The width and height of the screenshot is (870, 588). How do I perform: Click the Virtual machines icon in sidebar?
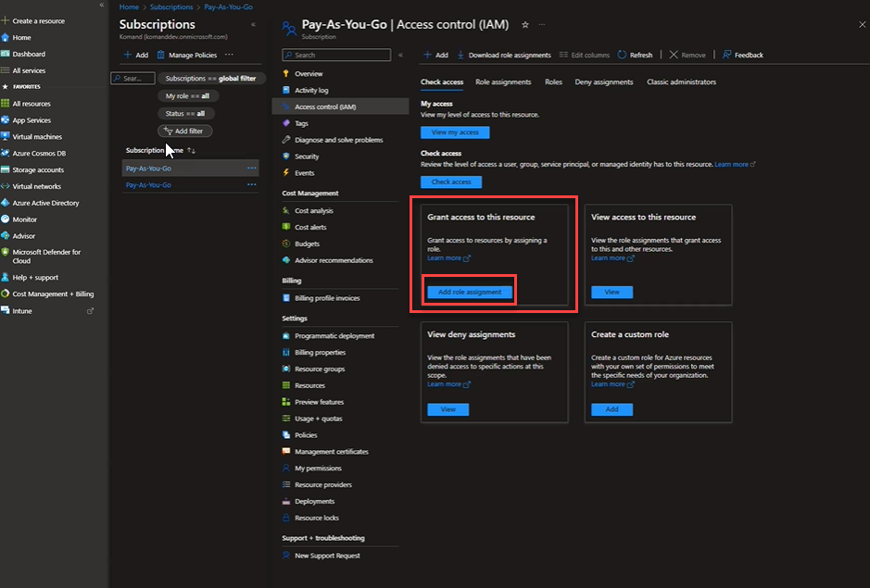tap(6, 137)
